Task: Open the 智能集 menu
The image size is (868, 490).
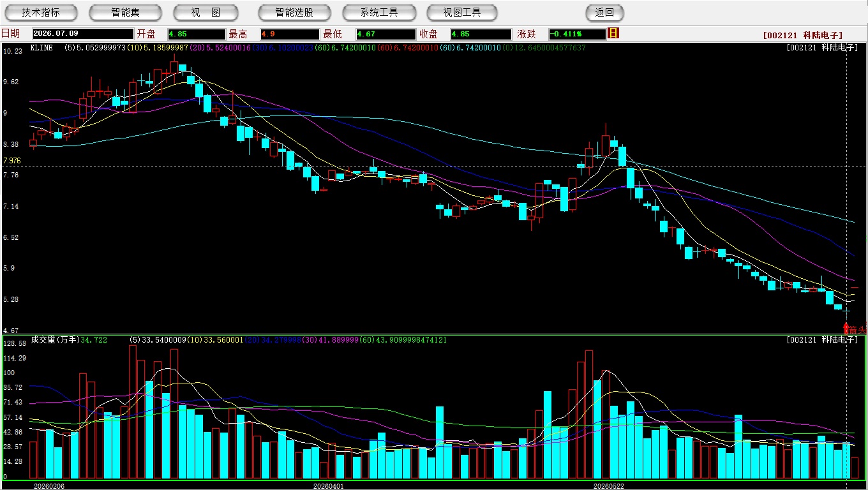Action: point(125,13)
